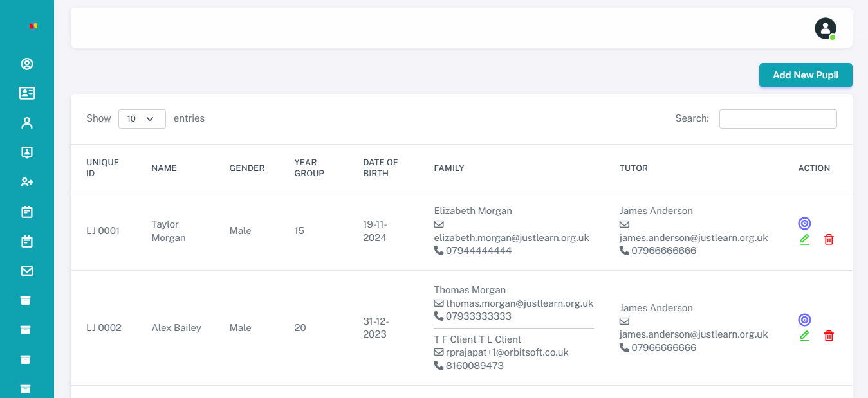Expand the Show entries dropdown
The image size is (868, 398).
point(142,119)
